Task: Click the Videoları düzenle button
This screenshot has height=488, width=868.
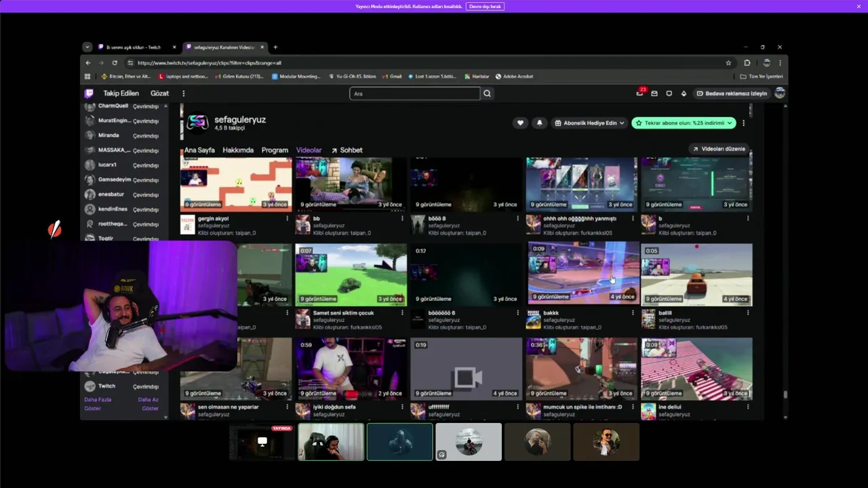Action: 719,148
